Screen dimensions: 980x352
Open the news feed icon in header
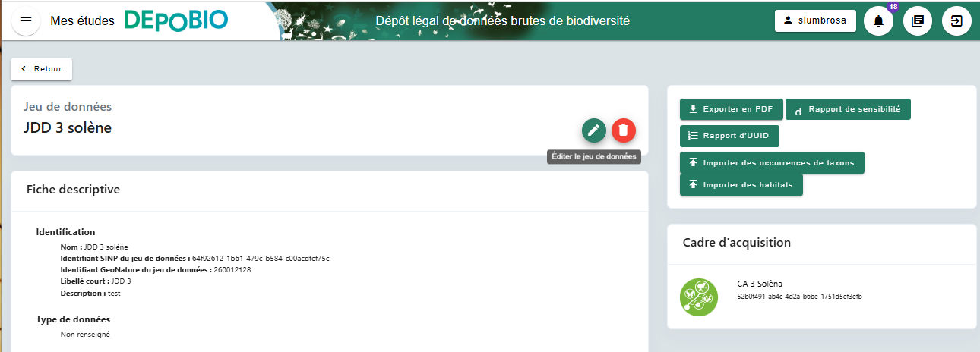[917, 21]
